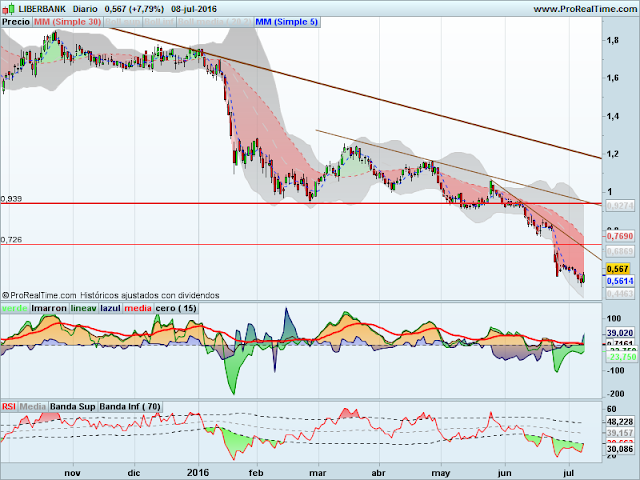The image size is (640, 480).
Task: Click the nov month marker on time axis
Action: tap(73, 473)
